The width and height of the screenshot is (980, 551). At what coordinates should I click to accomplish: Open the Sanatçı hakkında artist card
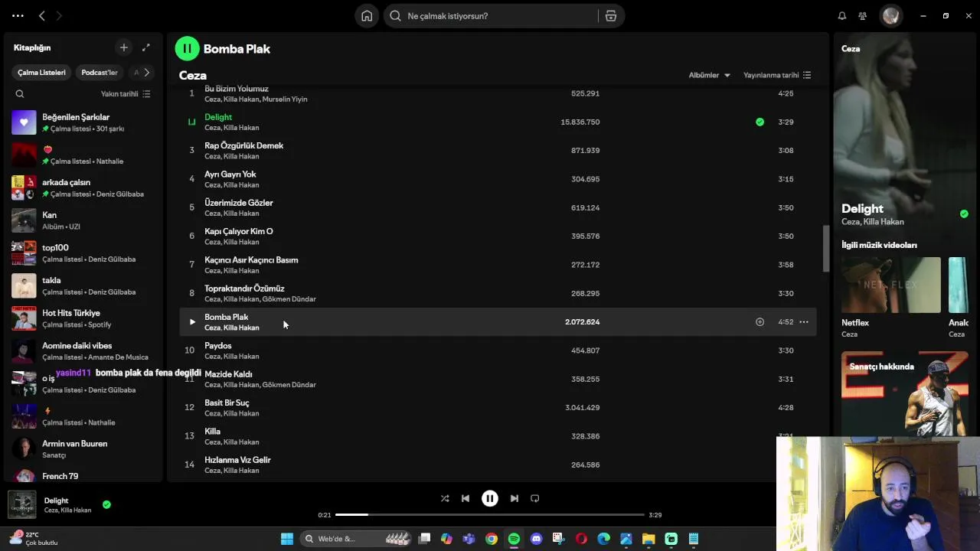coord(904,394)
